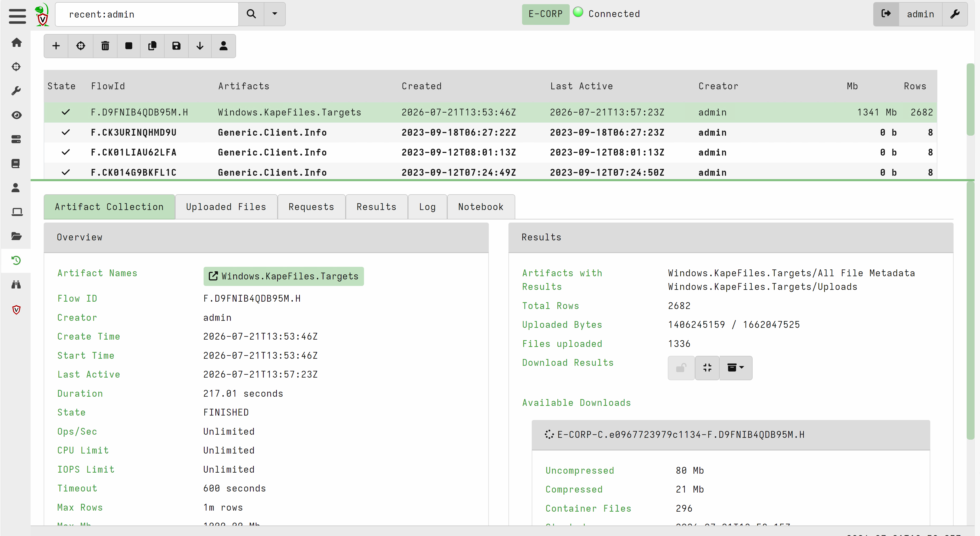The width and height of the screenshot is (980, 536).
Task: Open Notebooks book icon in sidebar
Action: click(x=16, y=163)
